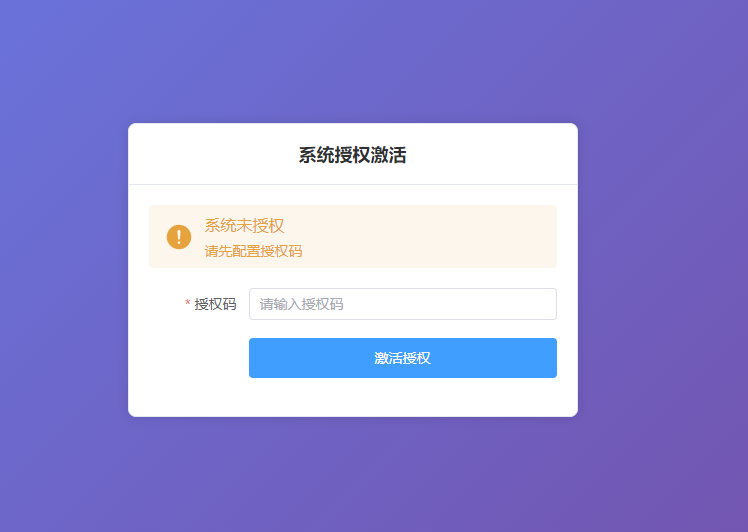Click the left edge of the 激活授权 button
748x532 pixels.
(x=256, y=358)
